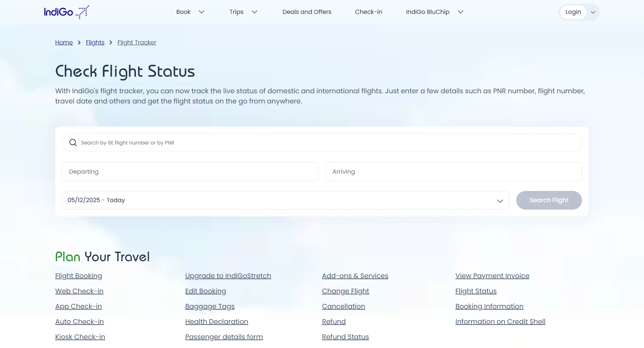Open the chevron beside Login
The image size is (644, 348).
coord(593,12)
